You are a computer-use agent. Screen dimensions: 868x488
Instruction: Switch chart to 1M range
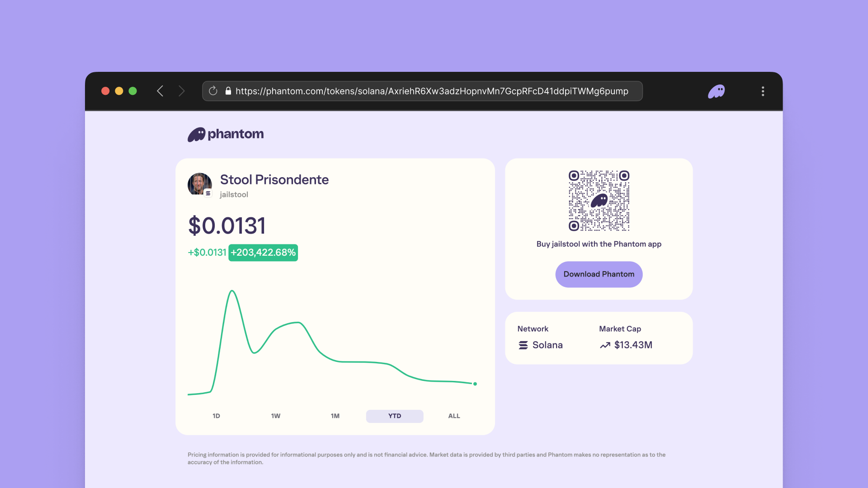[x=335, y=416]
